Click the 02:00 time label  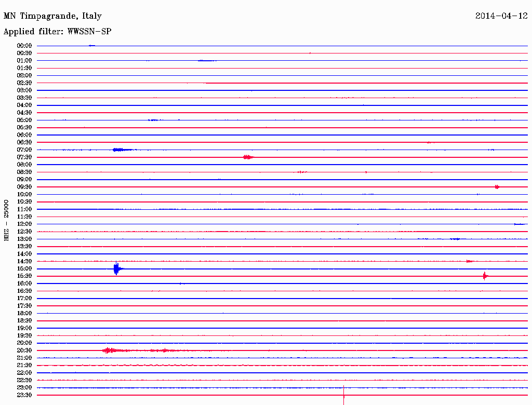pos(24,76)
